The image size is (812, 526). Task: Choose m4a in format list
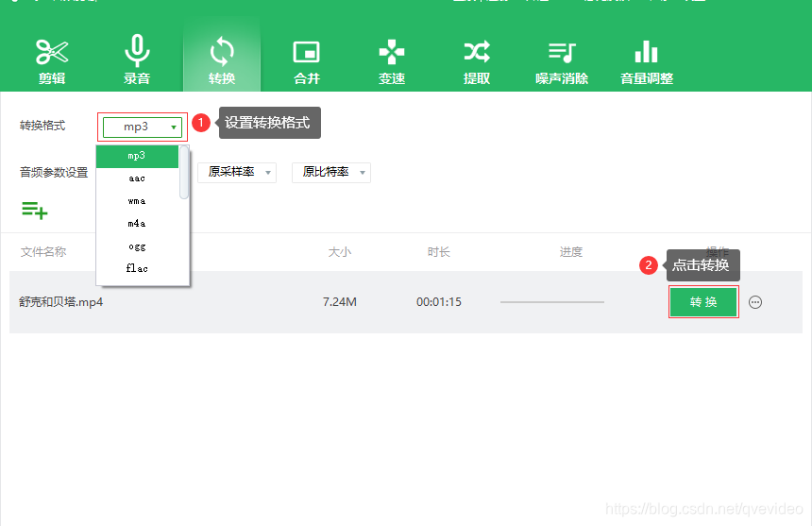137,224
